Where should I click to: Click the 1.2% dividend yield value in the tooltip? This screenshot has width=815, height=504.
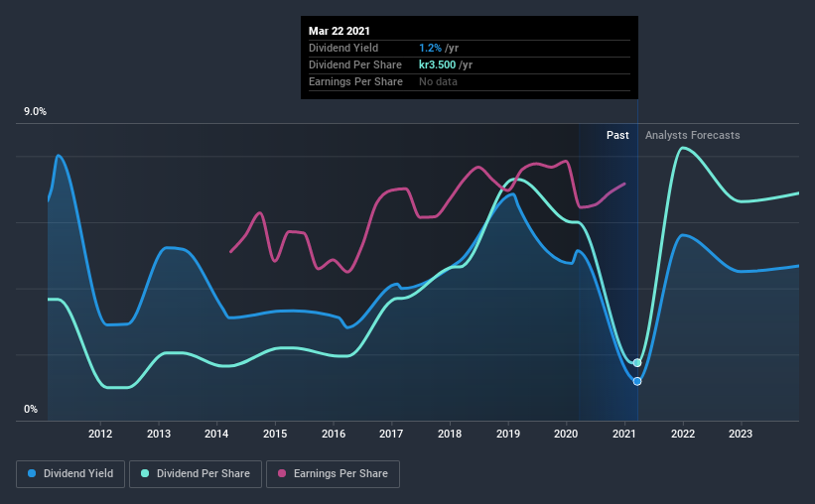pos(431,48)
